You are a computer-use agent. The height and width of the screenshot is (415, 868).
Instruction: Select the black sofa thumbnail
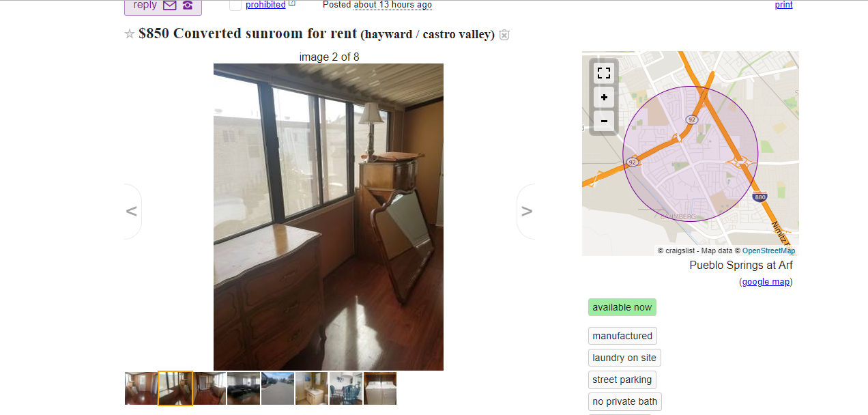(x=244, y=388)
